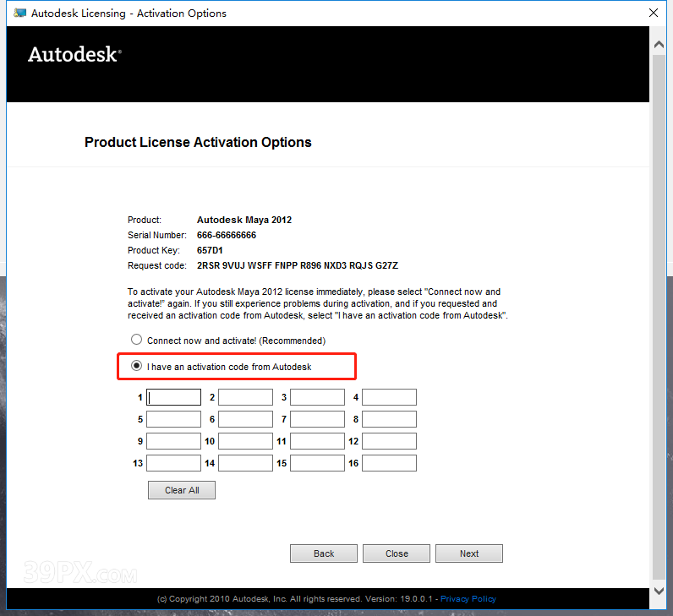Click the scrollbar up arrow
The width and height of the screenshot is (673, 616).
tap(659, 41)
